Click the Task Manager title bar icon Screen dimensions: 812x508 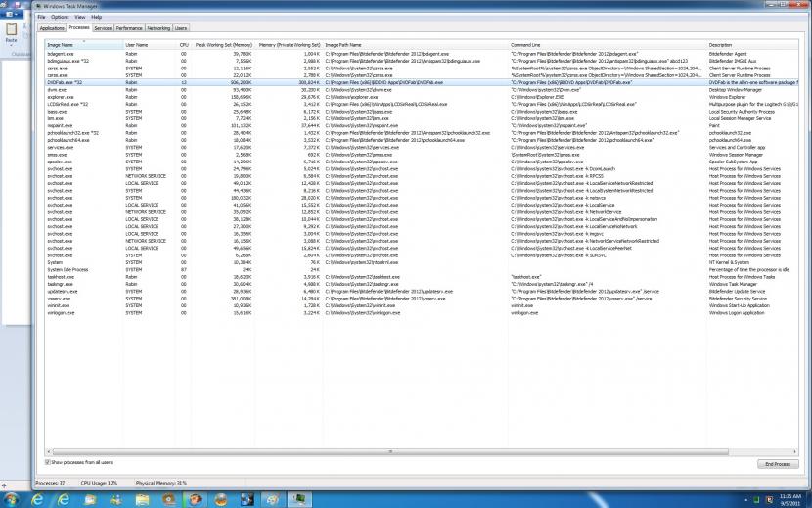(x=38, y=7)
